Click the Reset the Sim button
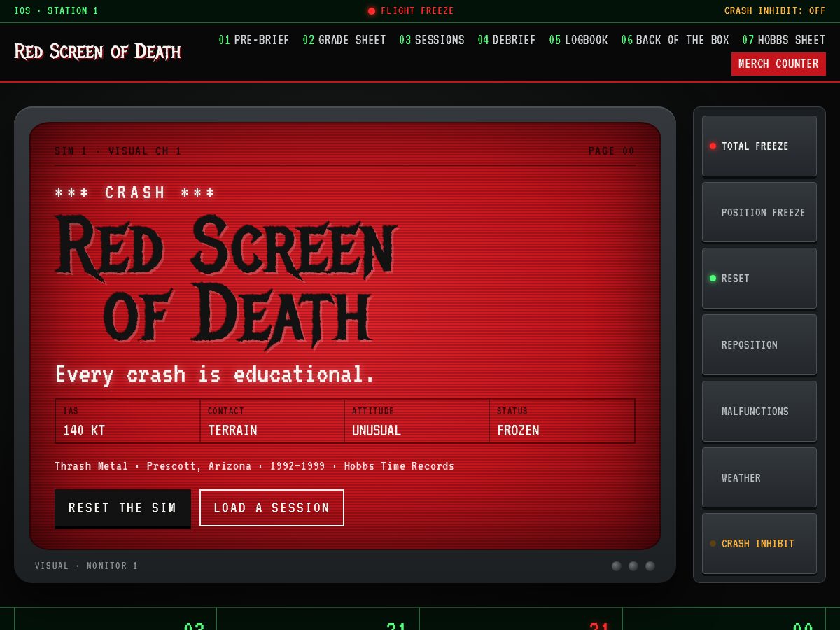The height and width of the screenshot is (630, 840). point(122,508)
